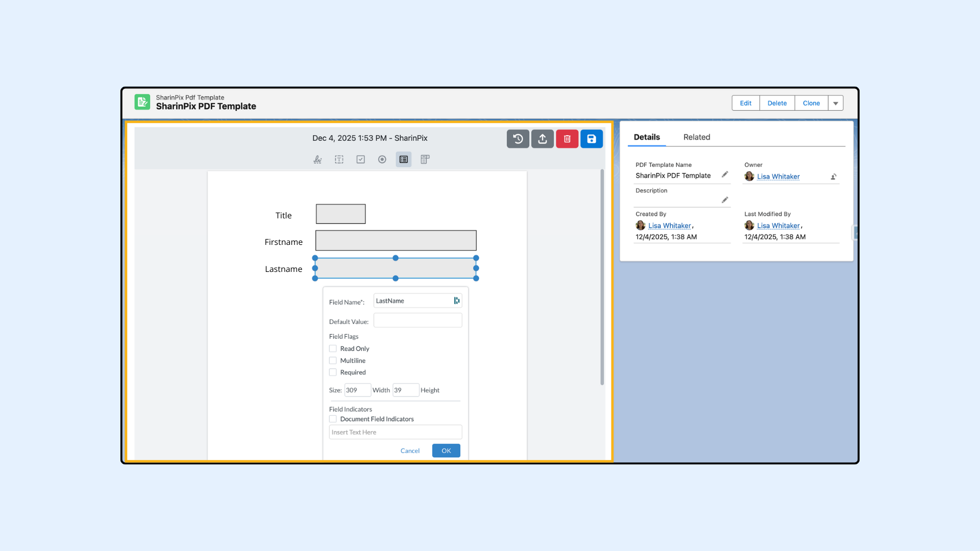Click the Cancel link in field dialog
The width and height of the screenshot is (980, 551).
tap(410, 451)
